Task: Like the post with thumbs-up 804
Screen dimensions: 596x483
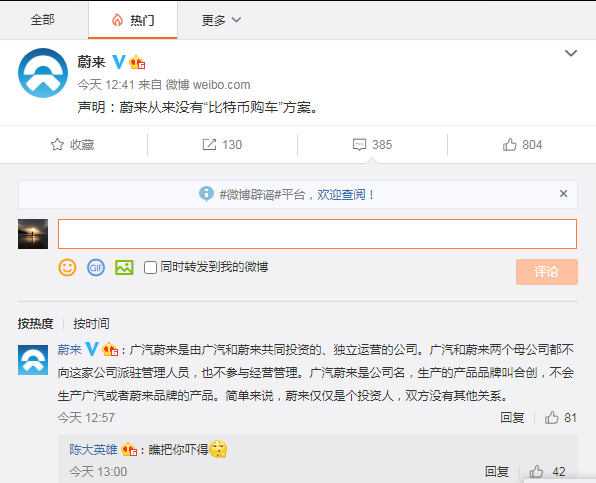Action: tap(509, 145)
